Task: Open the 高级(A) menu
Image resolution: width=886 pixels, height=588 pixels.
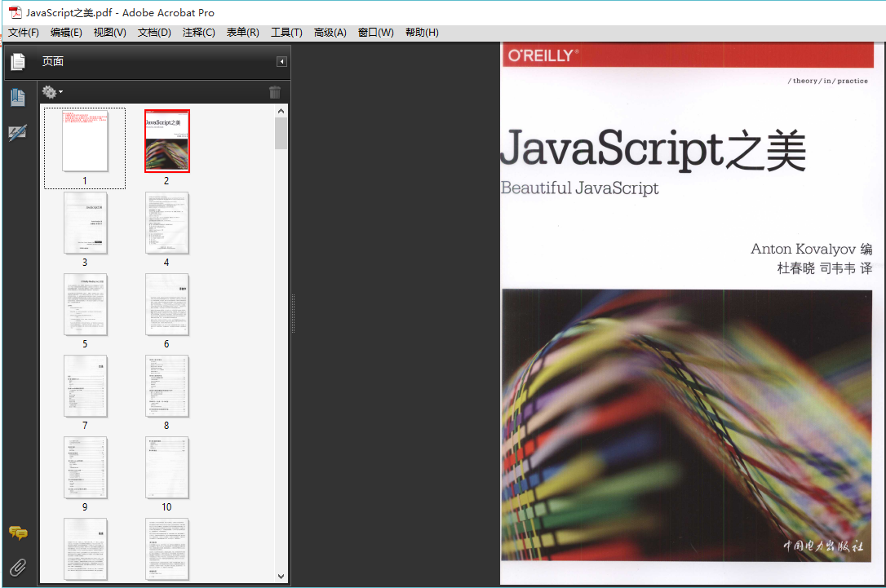Action: click(330, 33)
